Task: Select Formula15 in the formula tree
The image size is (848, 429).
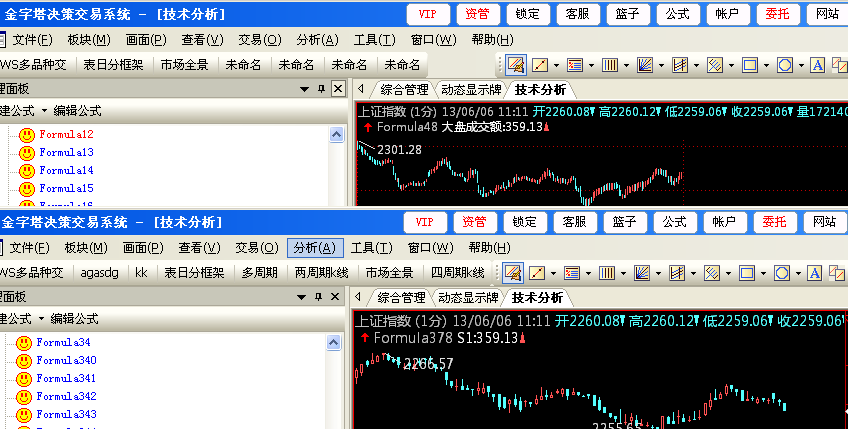Action: (x=67, y=189)
